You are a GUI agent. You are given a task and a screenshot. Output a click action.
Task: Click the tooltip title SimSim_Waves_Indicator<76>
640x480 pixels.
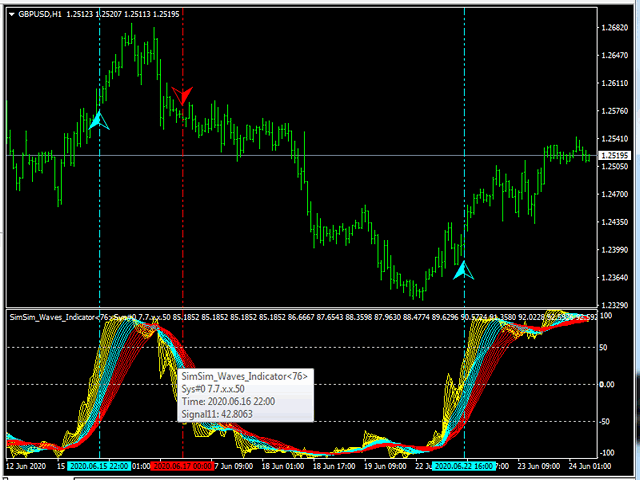click(x=244, y=376)
